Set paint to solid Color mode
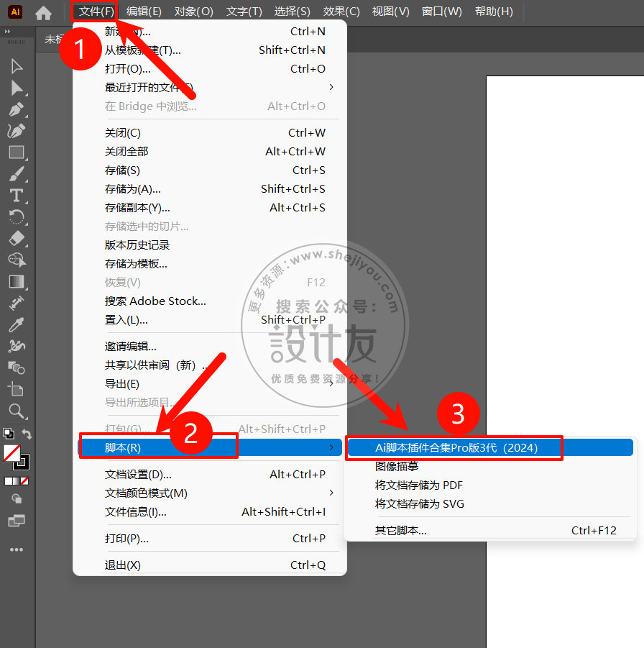This screenshot has height=648, width=644. 8,481
